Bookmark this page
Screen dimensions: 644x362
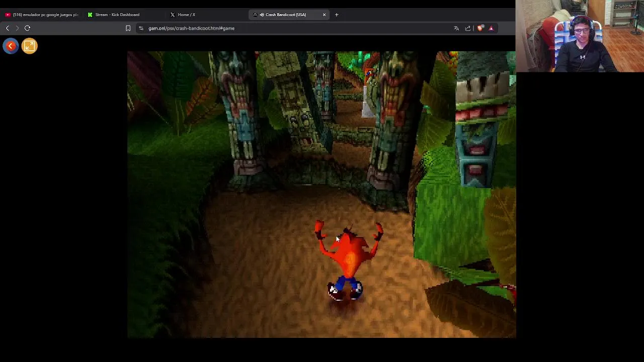[x=128, y=28]
